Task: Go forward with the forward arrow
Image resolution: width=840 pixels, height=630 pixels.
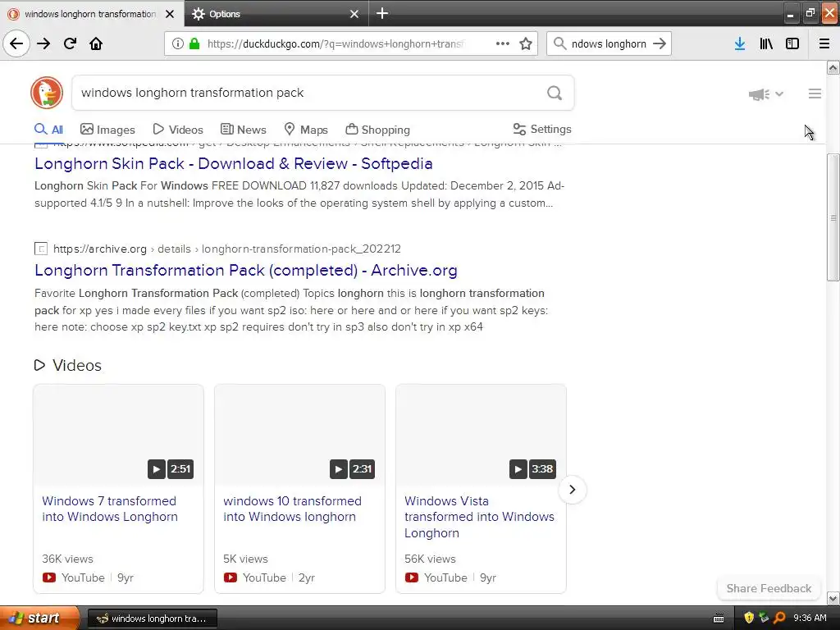Action: [43, 43]
